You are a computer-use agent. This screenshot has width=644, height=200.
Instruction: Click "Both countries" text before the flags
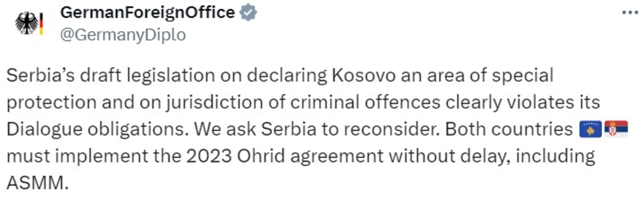tap(509, 129)
